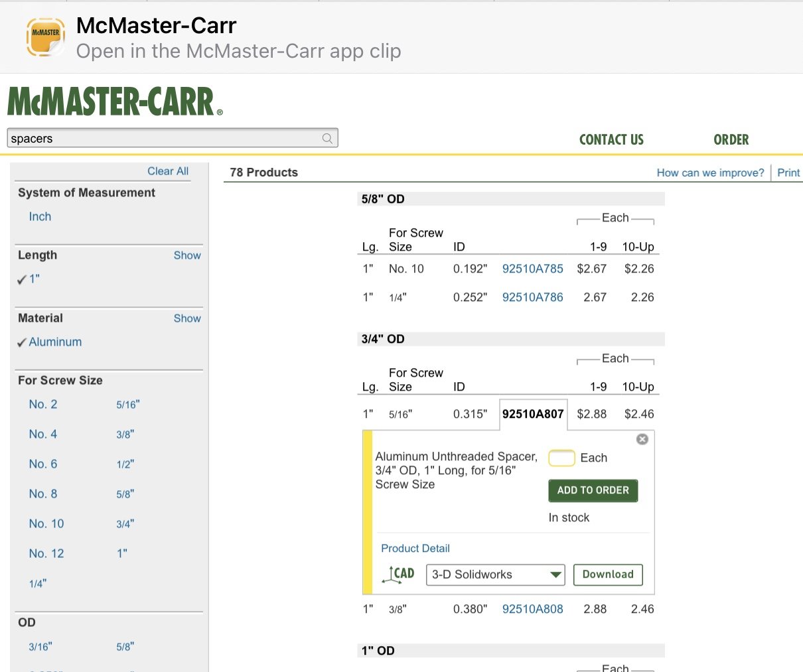Uncheck the 1" Length filter
This screenshot has height=672, width=803.
[x=29, y=279]
